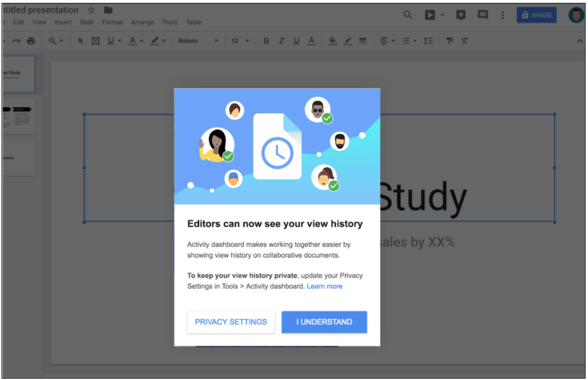Viewport: 588px width, 380px height.
Task: Open the Insert menu
Action: pyautogui.click(x=63, y=22)
